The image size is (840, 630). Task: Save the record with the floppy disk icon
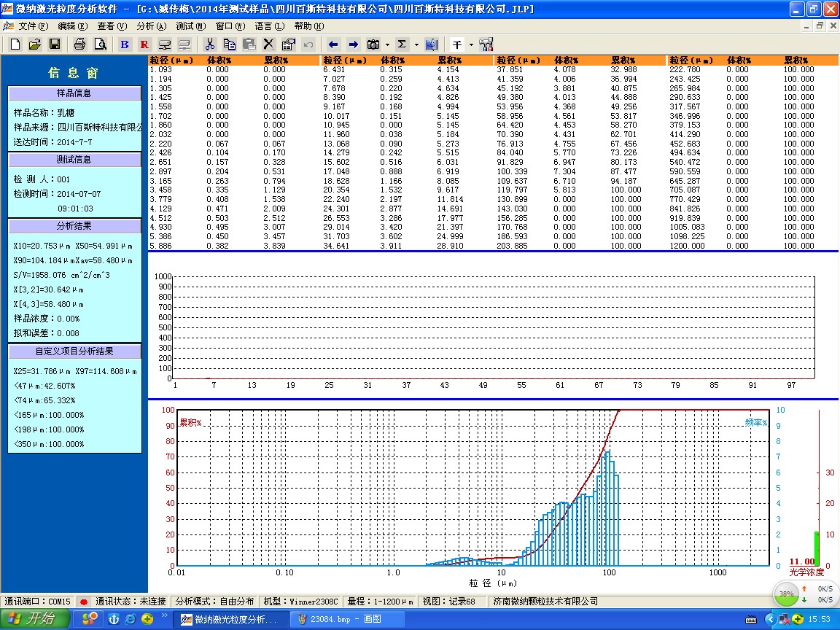pos(54,44)
